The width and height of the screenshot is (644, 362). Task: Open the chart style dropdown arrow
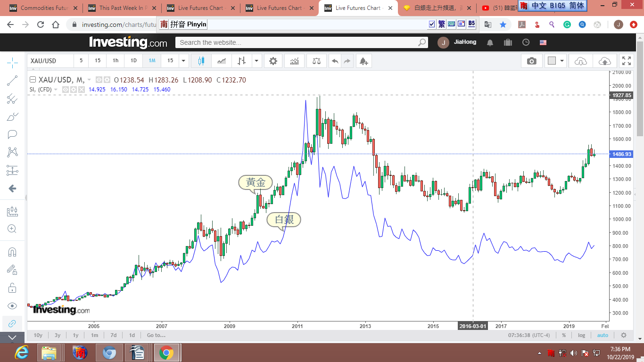256,61
